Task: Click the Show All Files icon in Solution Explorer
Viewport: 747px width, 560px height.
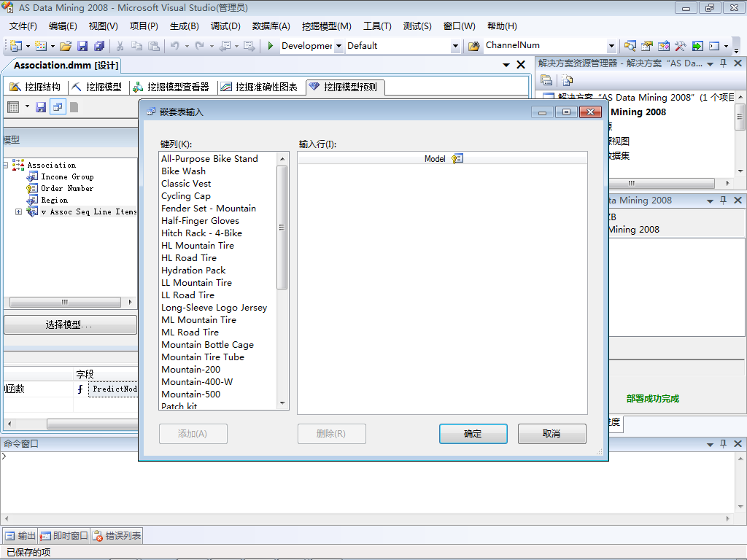Action: [567, 80]
